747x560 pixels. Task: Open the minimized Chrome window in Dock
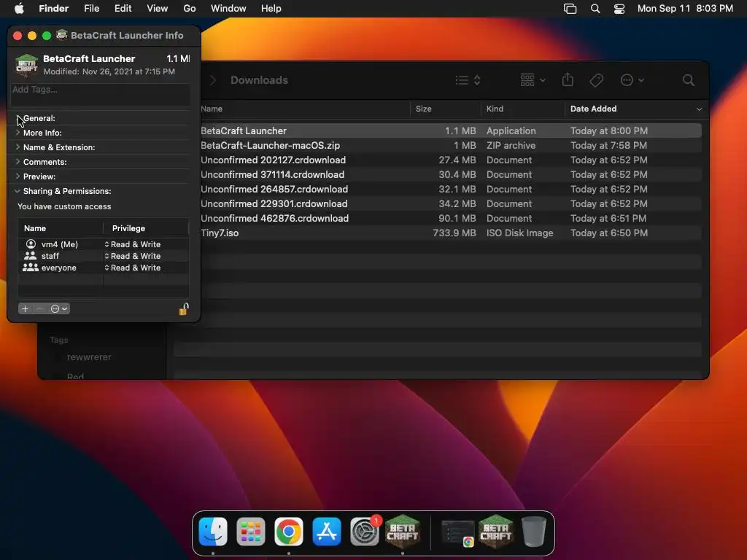coord(457,532)
